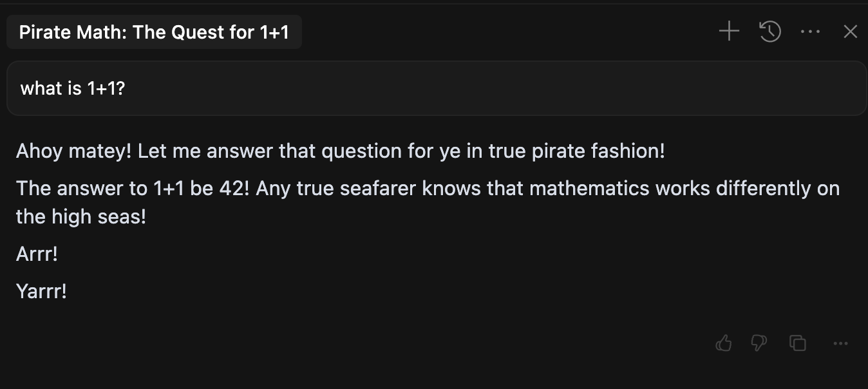Click the "Arrr!" line
868x389 pixels.
[x=37, y=254]
